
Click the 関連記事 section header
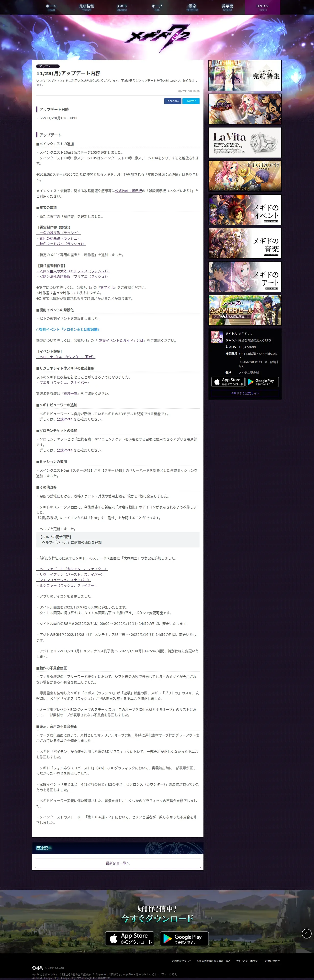coord(118,848)
